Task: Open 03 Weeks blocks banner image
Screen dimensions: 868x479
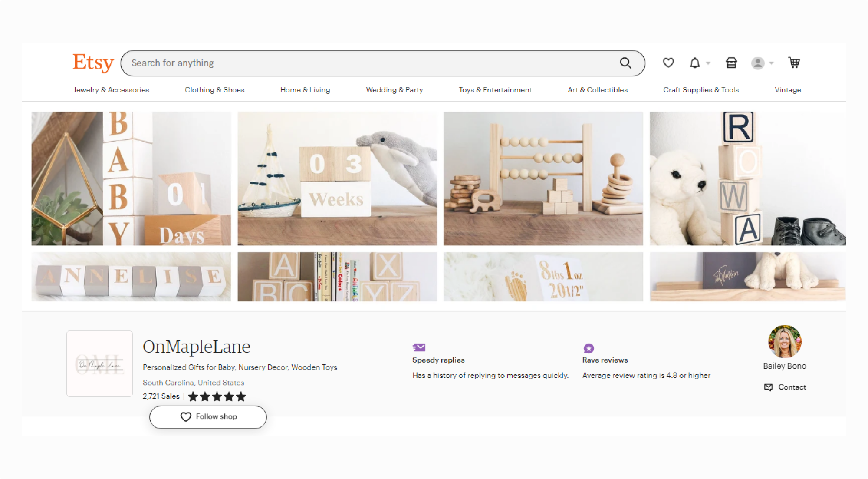Action: tap(337, 178)
